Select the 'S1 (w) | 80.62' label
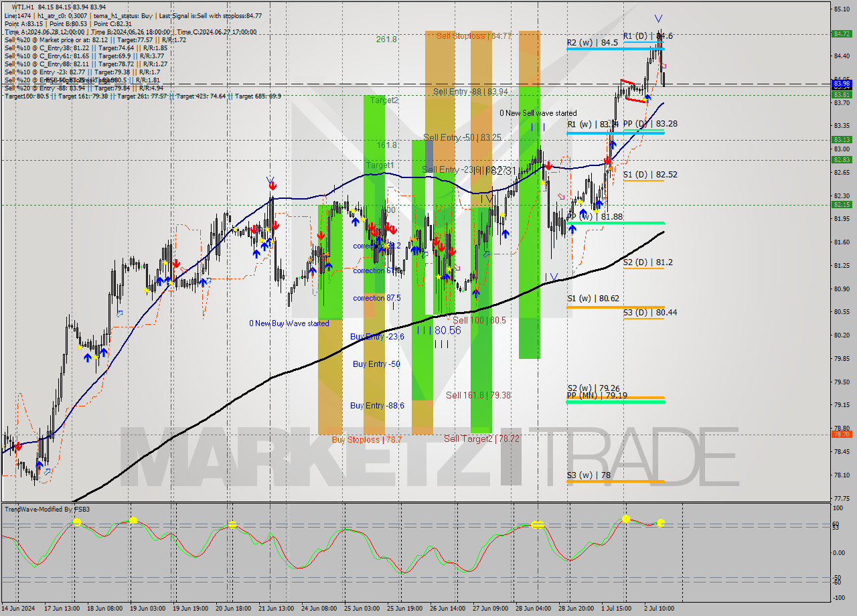The image size is (857, 616). point(592,299)
